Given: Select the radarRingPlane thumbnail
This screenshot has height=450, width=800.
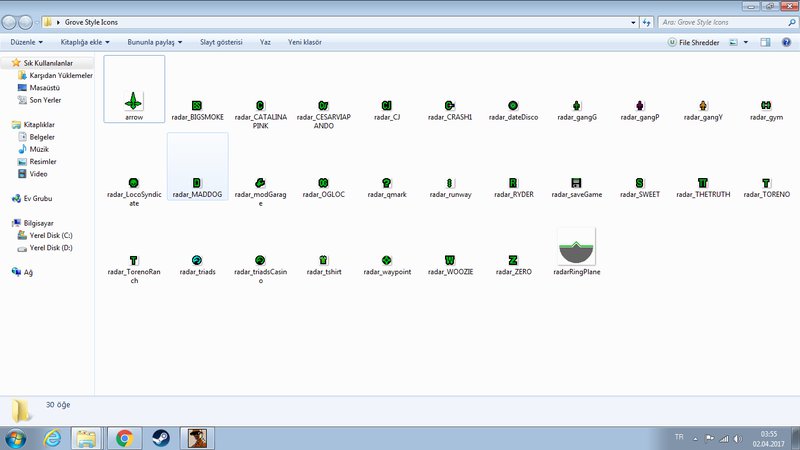Looking at the screenshot, I should click(x=577, y=247).
